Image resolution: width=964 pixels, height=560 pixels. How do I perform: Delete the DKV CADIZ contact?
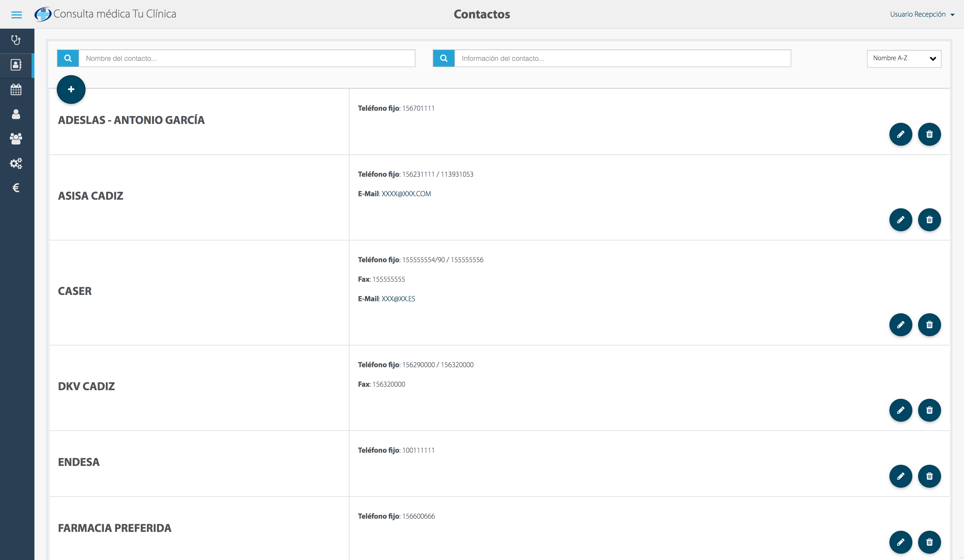[x=929, y=410]
